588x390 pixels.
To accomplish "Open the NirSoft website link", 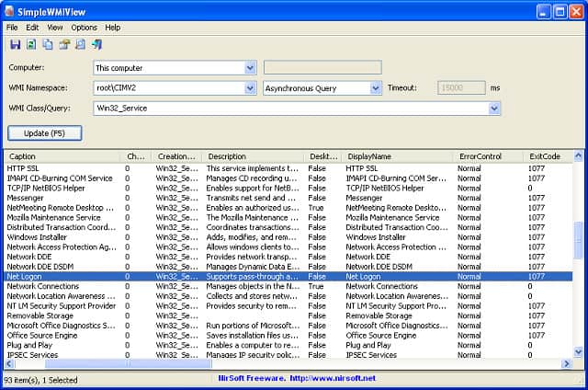I will click(x=333, y=378).
